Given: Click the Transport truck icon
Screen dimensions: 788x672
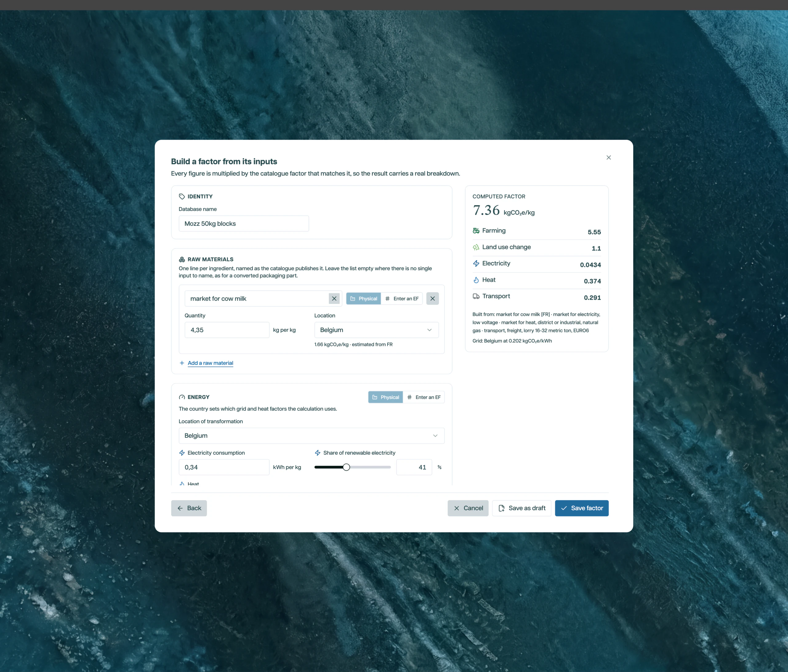Looking at the screenshot, I should [x=476, y=296].
